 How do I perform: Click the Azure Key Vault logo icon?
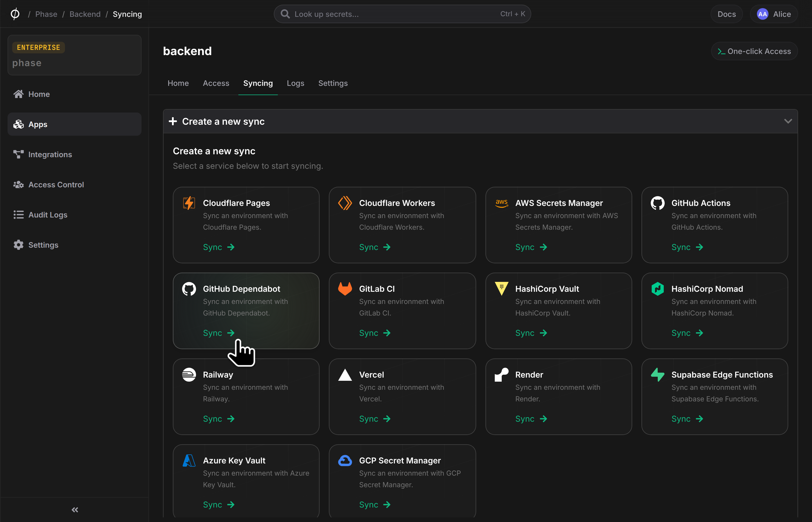point(189,460)
